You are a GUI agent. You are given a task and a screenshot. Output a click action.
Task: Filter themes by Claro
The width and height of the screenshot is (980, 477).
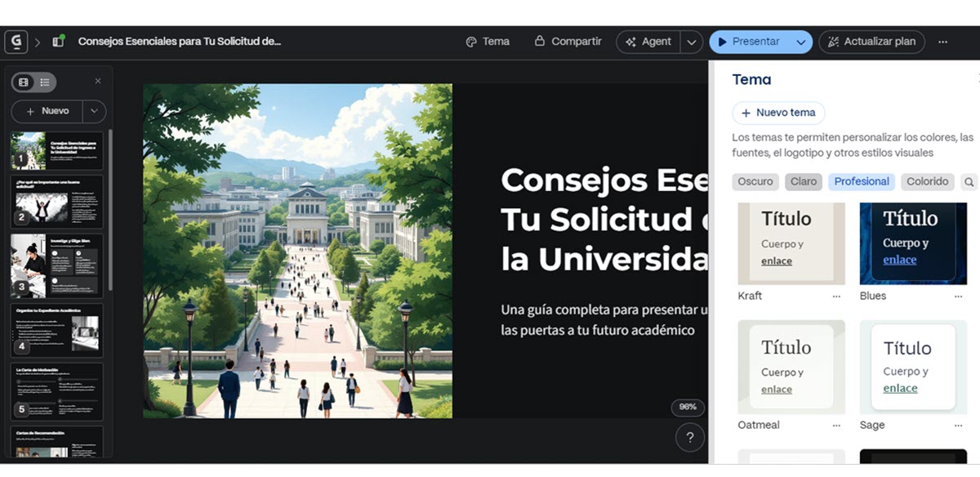804,181
